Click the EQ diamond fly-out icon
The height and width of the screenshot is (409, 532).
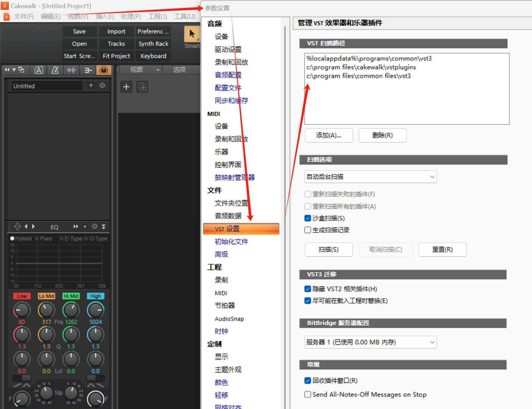tap(18, 226)
